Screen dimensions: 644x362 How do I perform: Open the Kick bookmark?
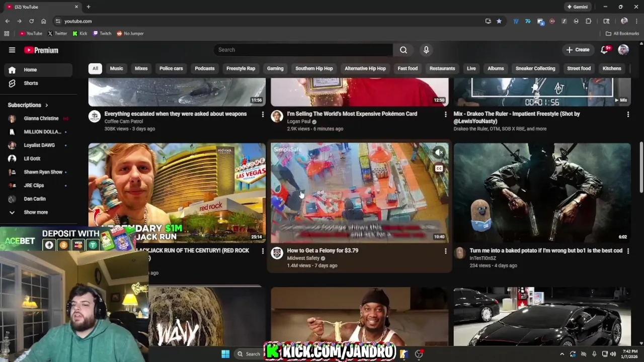[80, 33]
